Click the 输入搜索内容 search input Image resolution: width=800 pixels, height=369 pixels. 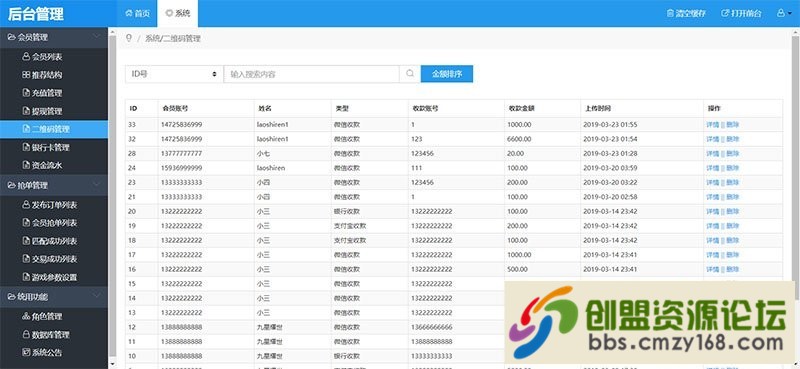coord(311,73)
